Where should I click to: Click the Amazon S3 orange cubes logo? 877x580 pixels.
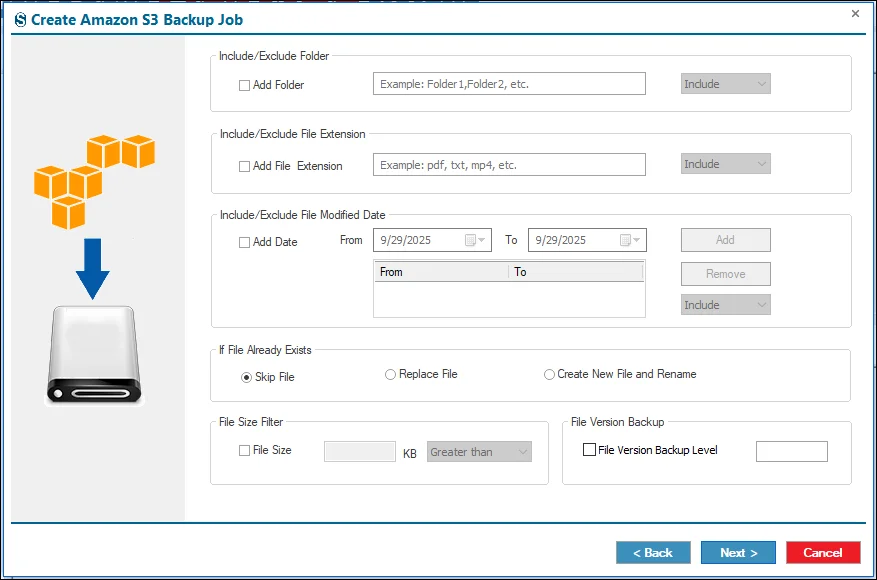pos(95,182)
